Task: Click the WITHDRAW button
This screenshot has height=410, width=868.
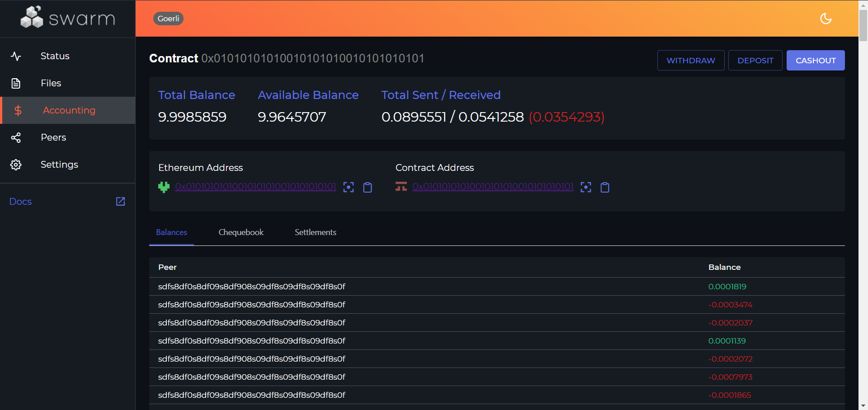Action: click(x=691, y=60)
